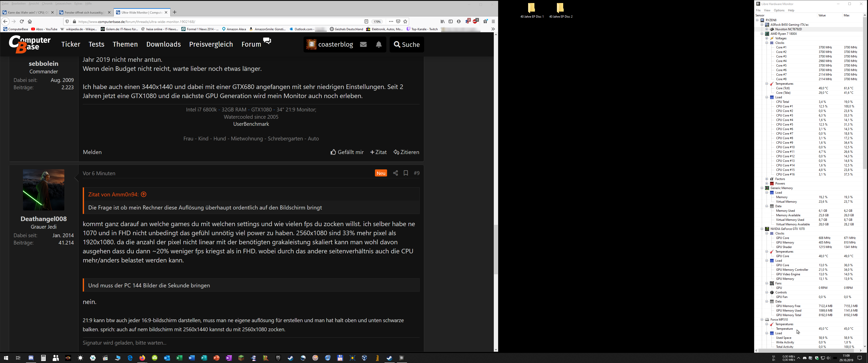Share post #9 via share icon

click(395, 173)
